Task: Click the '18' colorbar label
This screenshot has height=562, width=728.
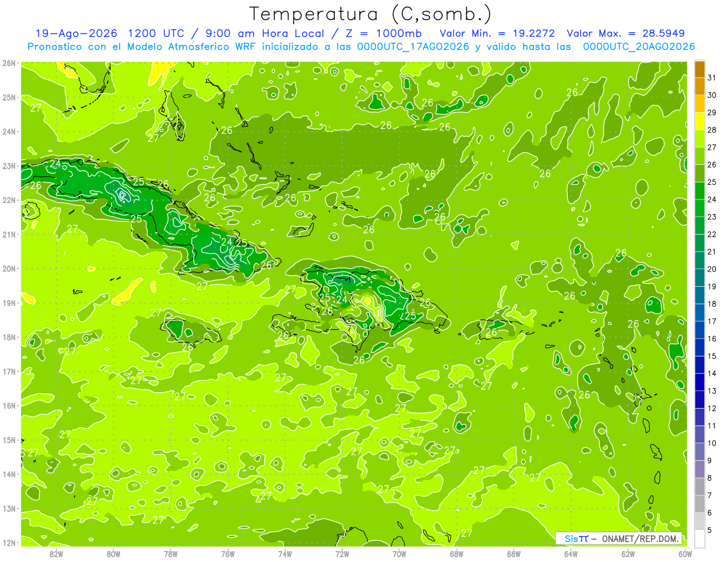Action: 712,304
